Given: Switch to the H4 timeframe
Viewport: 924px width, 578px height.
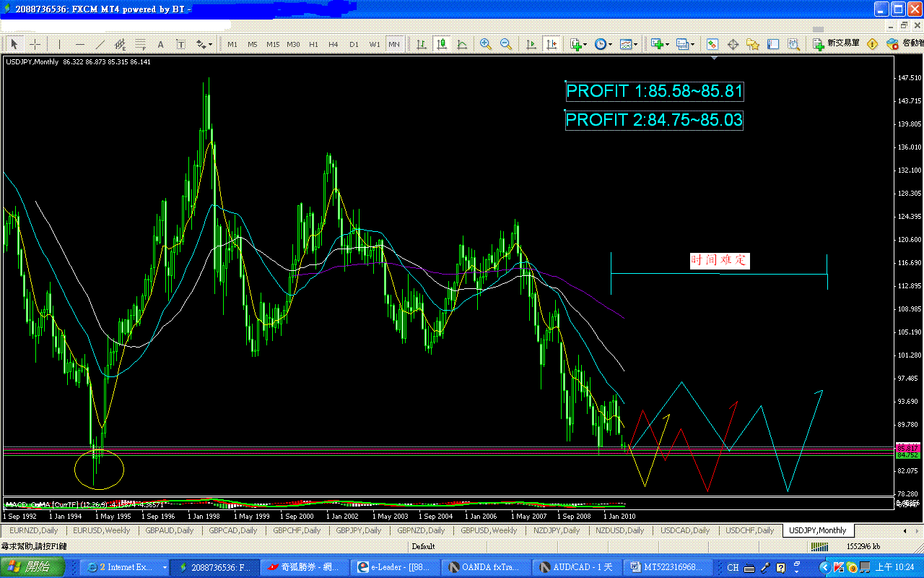Looking at the screenshot, I should (334, 44).
